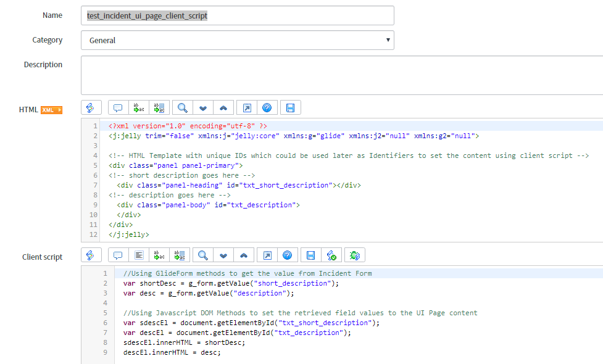The image size is (603, 364).
Task: Open help for the HTML editor
Action: tap(267, 107)
